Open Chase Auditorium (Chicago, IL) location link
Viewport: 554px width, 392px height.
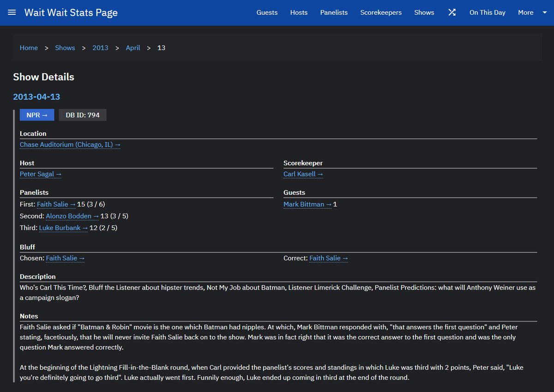(70, 145)
